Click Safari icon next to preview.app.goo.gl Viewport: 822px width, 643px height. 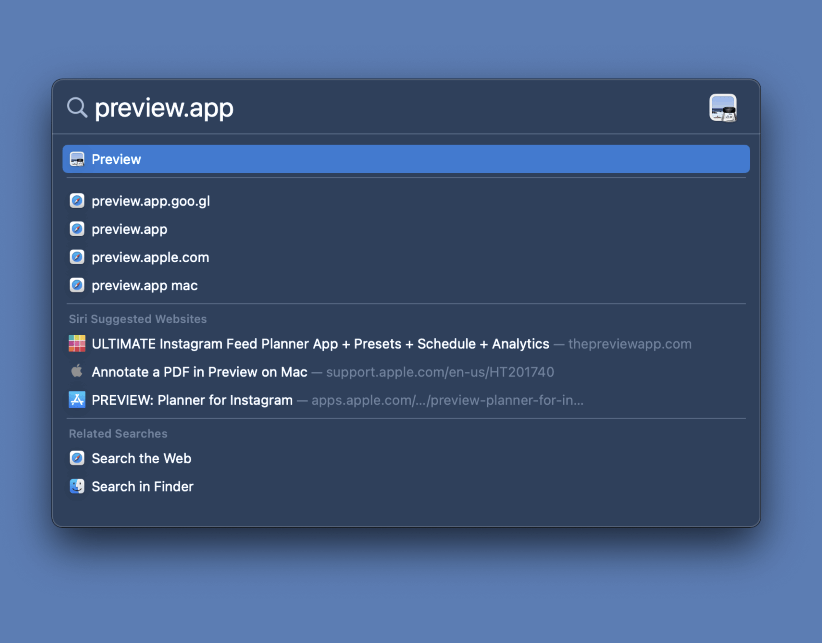[x=77, y=201]
